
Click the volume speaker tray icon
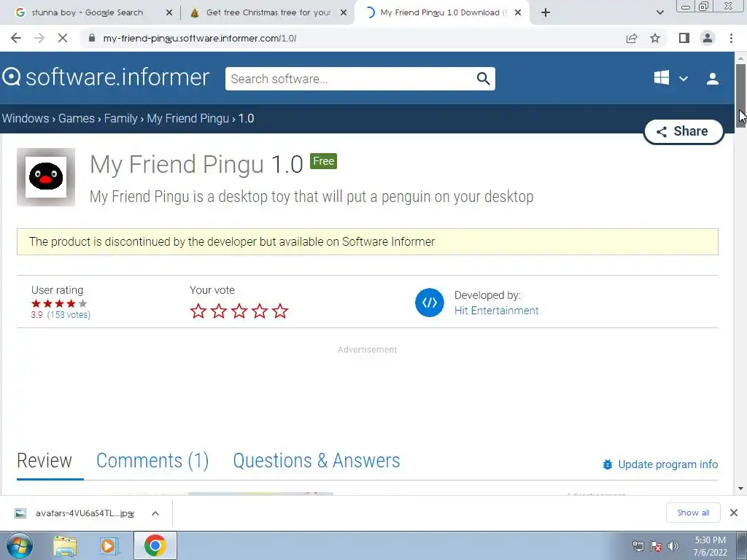(x=673, y=546)
